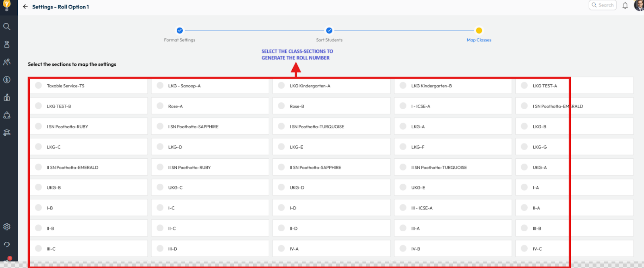Click the refresh icon in sidebar

click(7, 244)
